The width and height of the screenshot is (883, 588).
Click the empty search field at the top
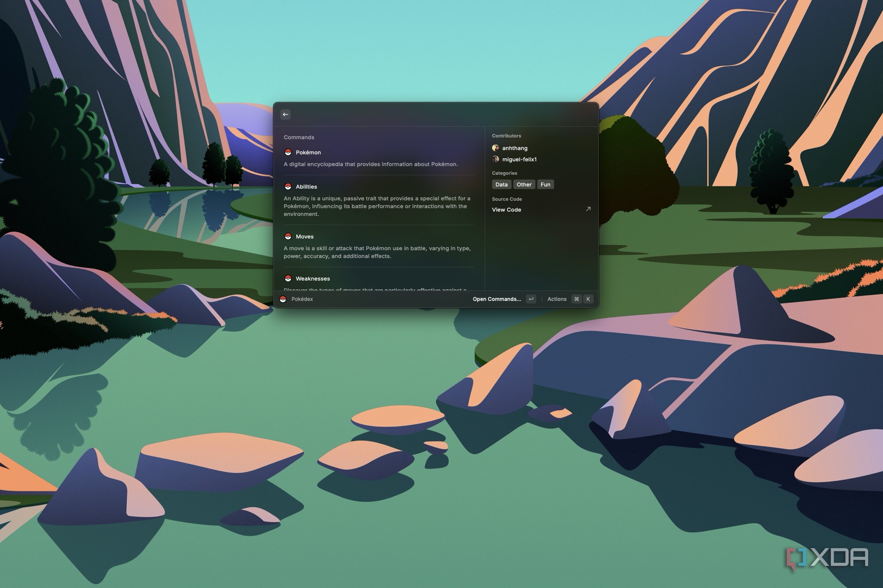click(x=443, y=114)
